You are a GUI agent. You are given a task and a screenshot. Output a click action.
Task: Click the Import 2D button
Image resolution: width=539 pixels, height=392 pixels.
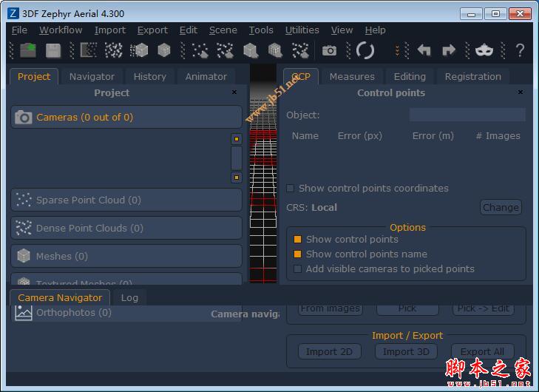(329, 351)
